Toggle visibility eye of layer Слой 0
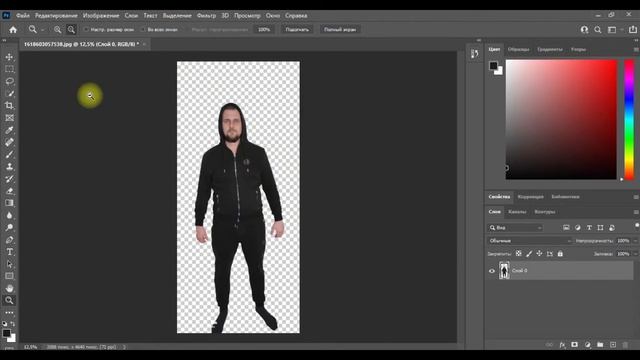This screenshot has width=640, height=360. point(492,271)
